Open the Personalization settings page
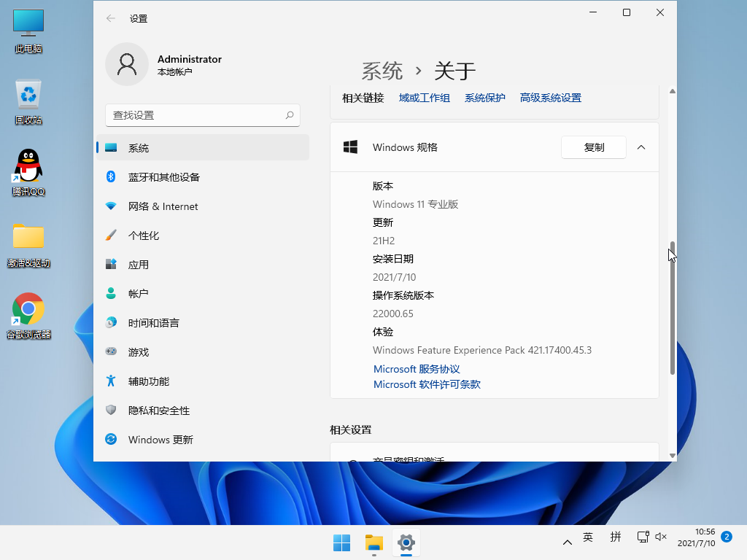Viewport: 747px width, 560px height. coord(143,236)
